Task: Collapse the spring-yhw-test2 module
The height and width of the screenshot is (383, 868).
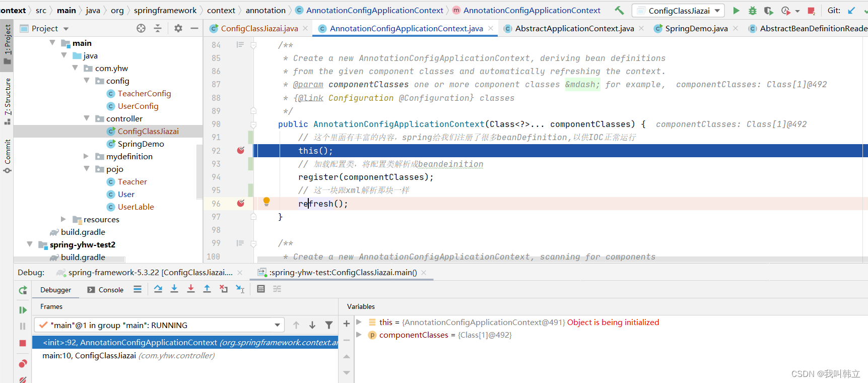Action: coord(30,244)
